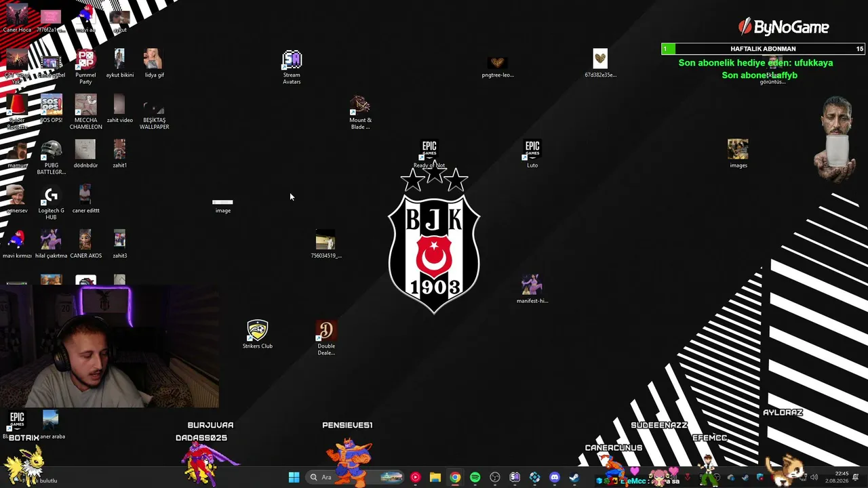Screen dimensions: 868x488
Task: Select the Mount & Blade desktop shortcut
Action: [x=360, y=113]
